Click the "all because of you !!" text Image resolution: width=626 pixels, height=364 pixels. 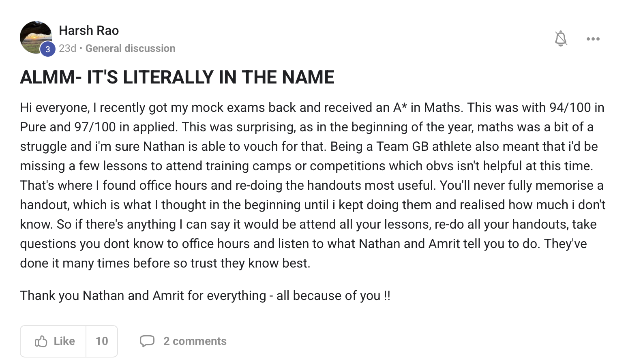pos(333,295)
